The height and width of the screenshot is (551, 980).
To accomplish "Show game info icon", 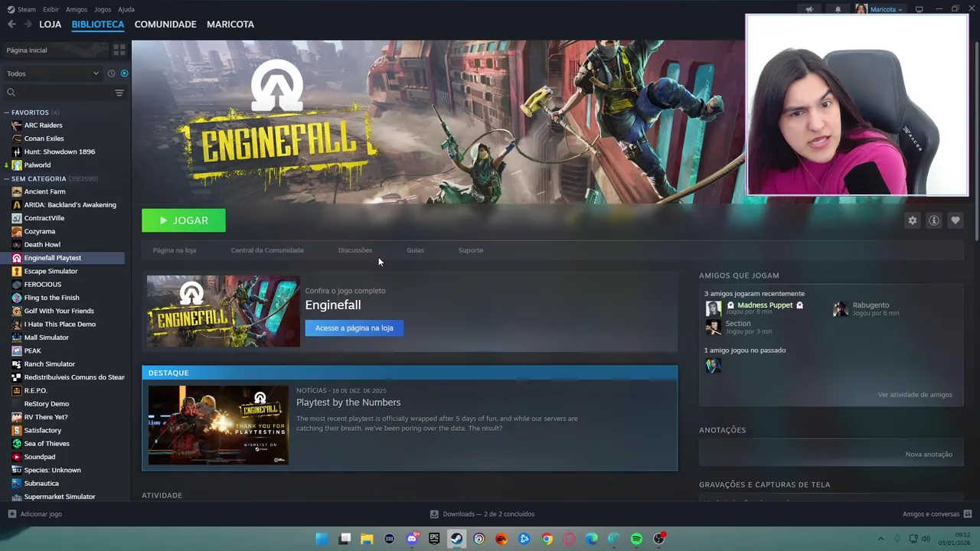I will point(933,220).
